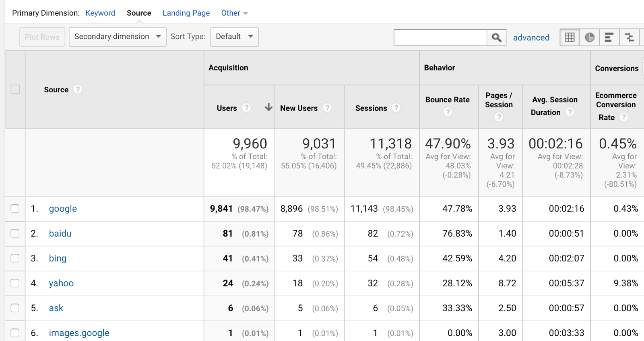Click the Behavior group header
Screen dimensions: 644x341
tap(440, 68)
